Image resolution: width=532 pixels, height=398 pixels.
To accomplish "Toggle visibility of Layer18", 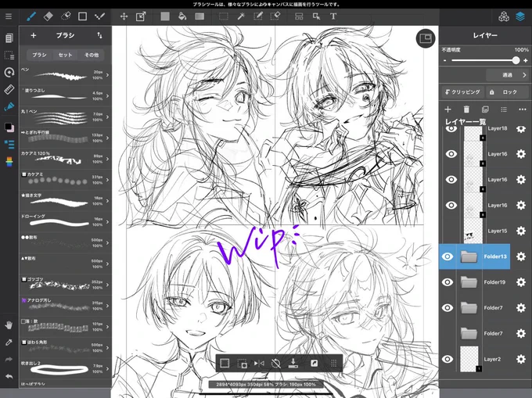I will 451,128.
